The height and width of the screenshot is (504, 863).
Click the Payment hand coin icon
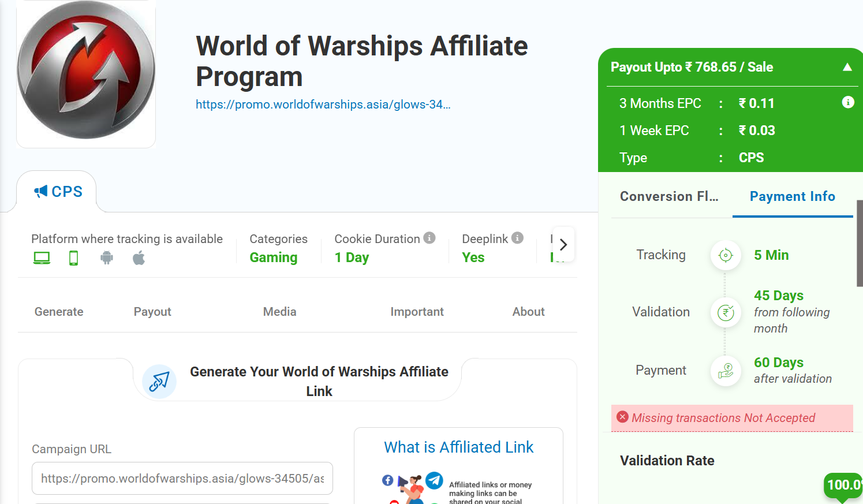pos(726,371)
